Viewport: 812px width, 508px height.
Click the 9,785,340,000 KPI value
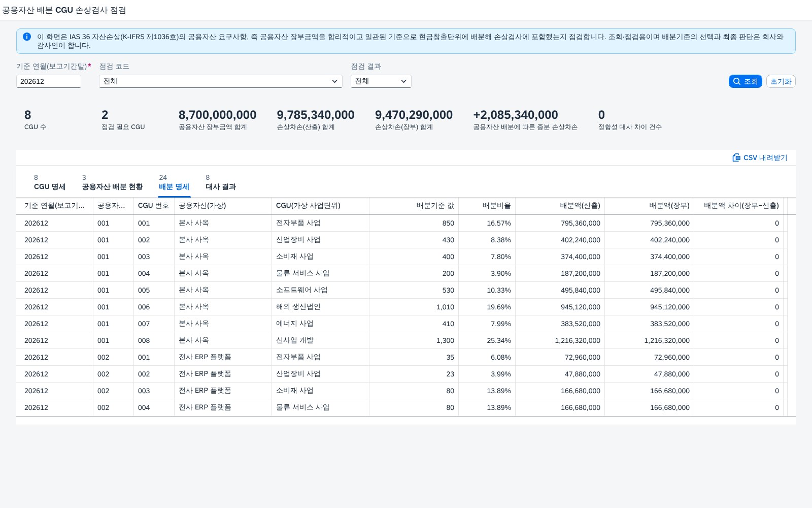point(316,115)
